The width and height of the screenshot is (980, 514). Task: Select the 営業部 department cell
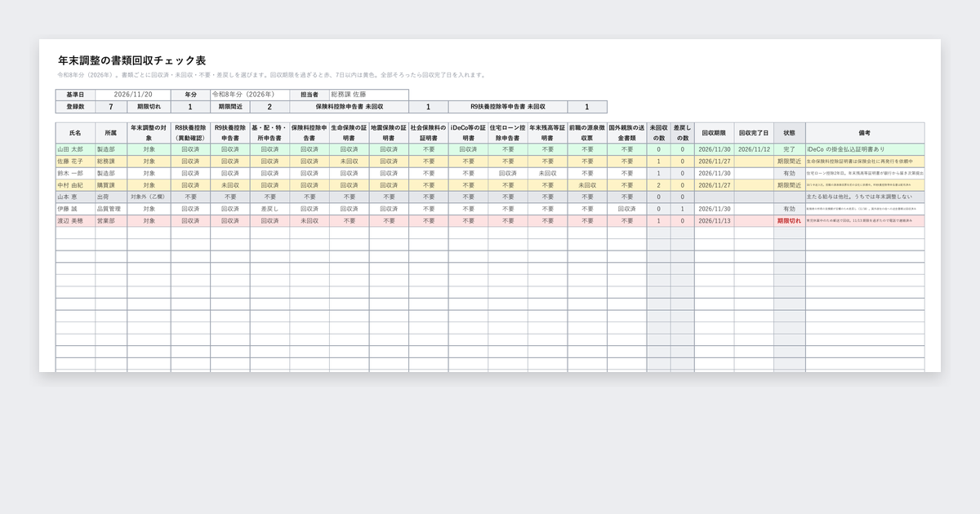click(111, 220)
